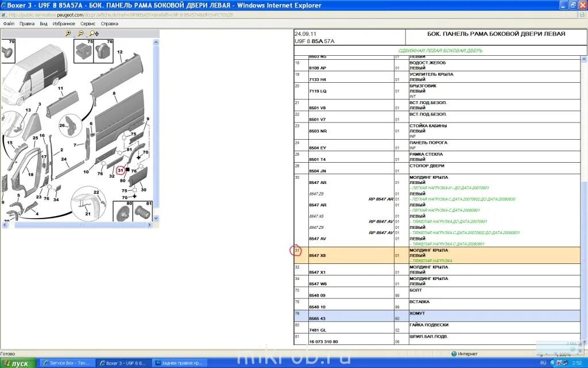The height and width of the screenshot is (368, 588).
Task: Click the nut 80 inset thumbnail
Action: coord(123,212)
